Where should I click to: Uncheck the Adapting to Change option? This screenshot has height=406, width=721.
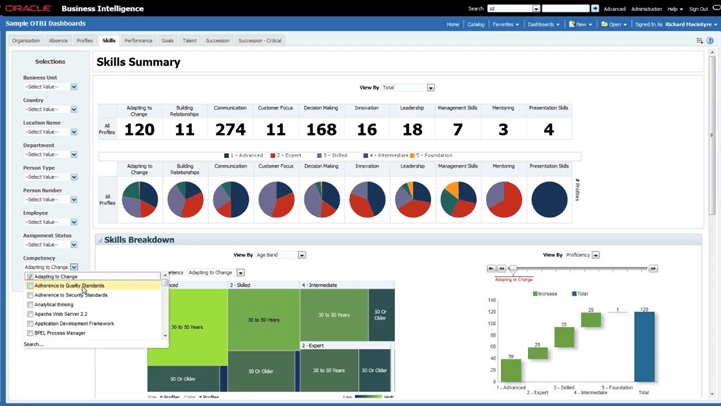tap(30, 277)
